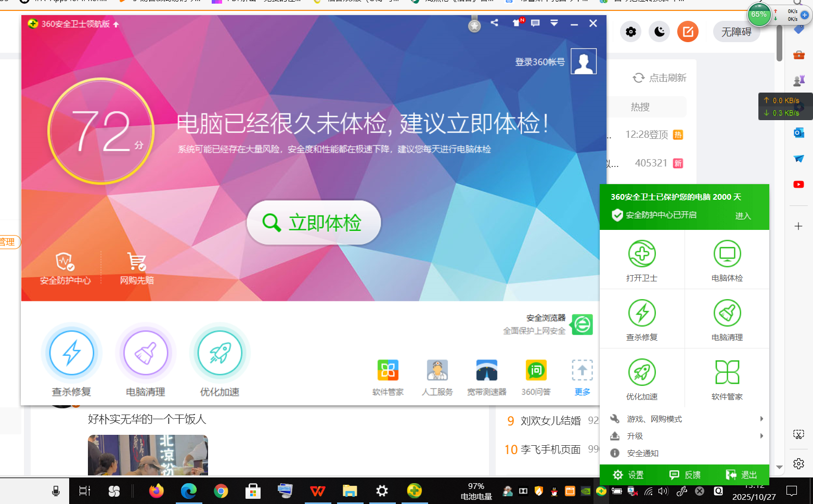
Task: Open File Explorer from the taskbar
Action: point(350,491)
